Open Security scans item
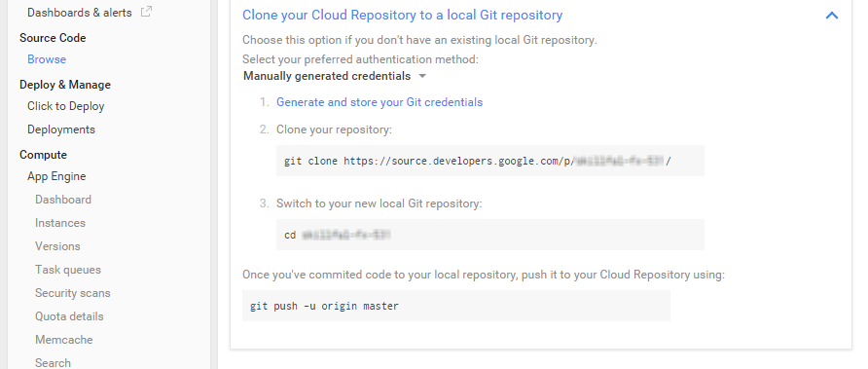The image size is (868, 369). pyautogui.click(x=73, y=292)
